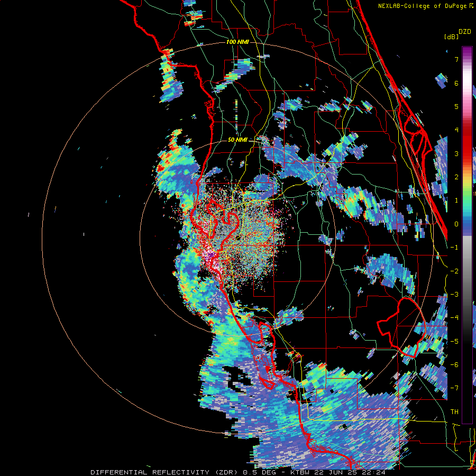Select the -6 value on color scale

[454, 365]
